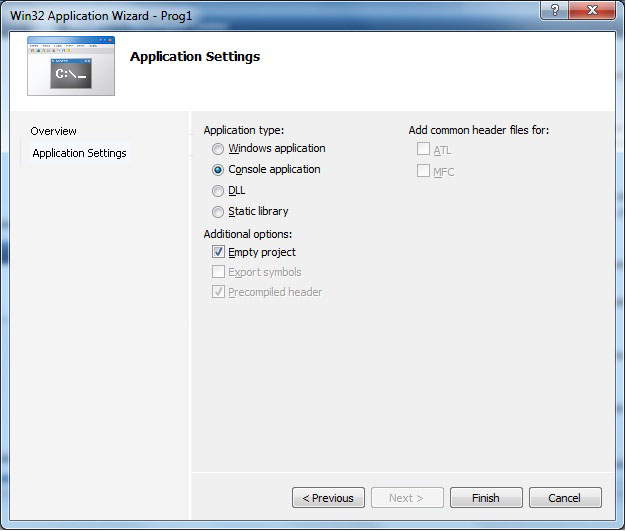Image resolution: width=626 pixels, height=531 pixels.
Task: Toggle the Export symbols checkbox
Action: click(218, 272)
